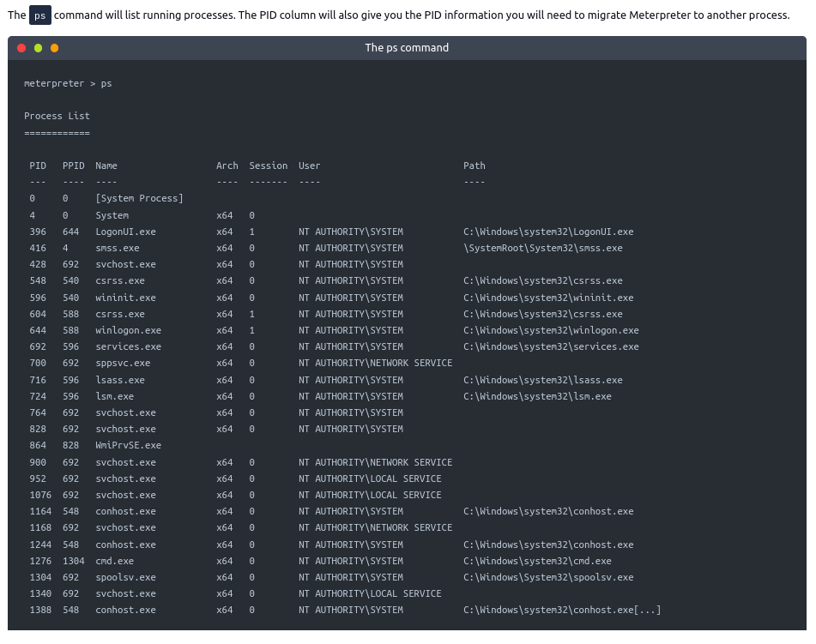
Task: Click 'NT AUTHORITY\NETWORK SERVICE' in the sppsvc.exe row
Action: click(376, 363)
